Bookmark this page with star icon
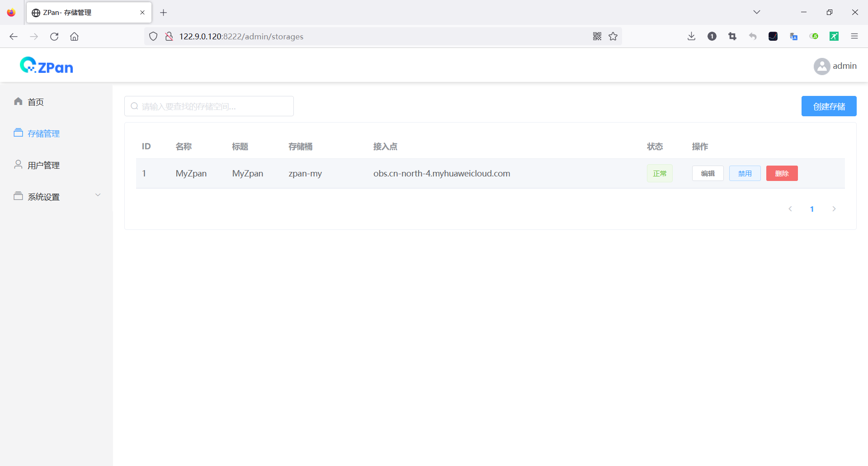The width and height of the screenshot is (868, 466). [x=613, y=37]
